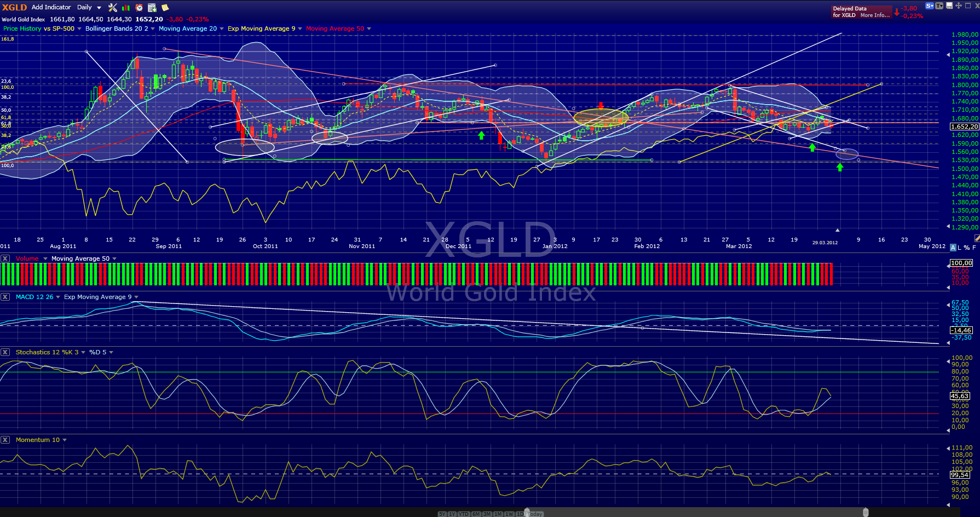Click the date marker 29.03.2012

(825, 243)
